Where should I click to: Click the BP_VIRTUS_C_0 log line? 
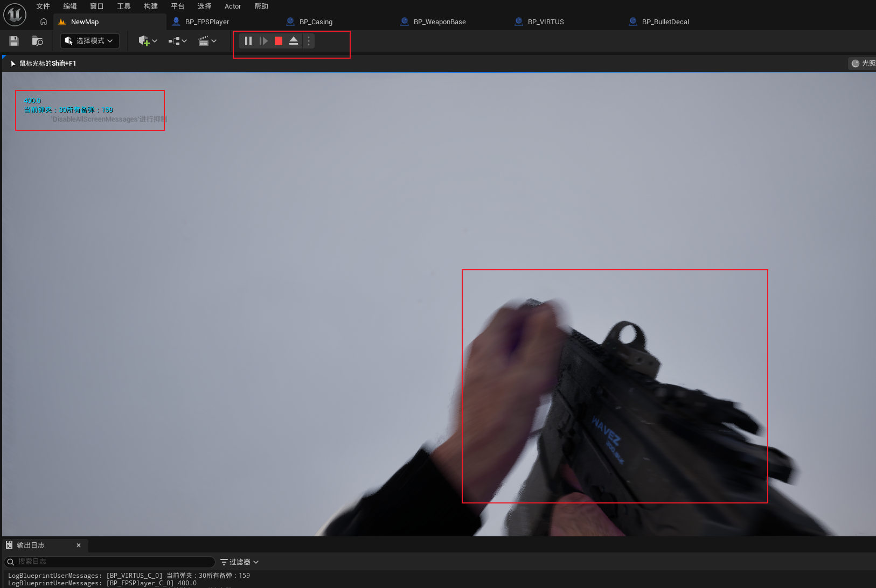click(x=129, y=576)
